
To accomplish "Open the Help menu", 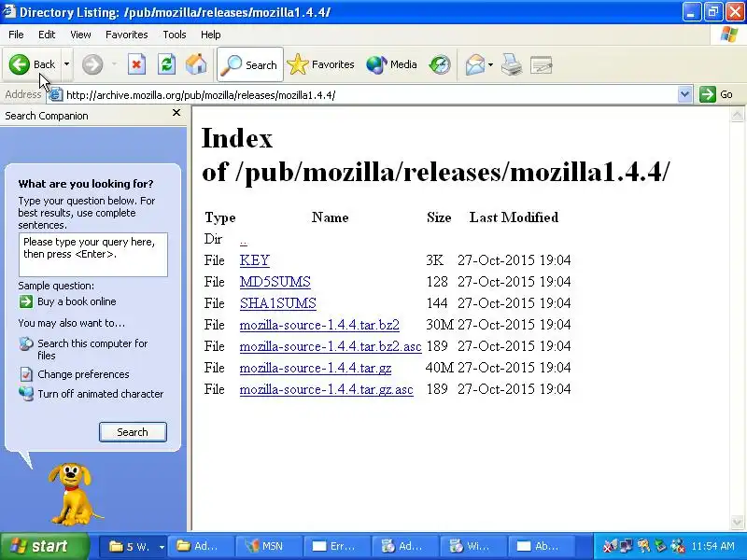I will [x=211, y=35].
